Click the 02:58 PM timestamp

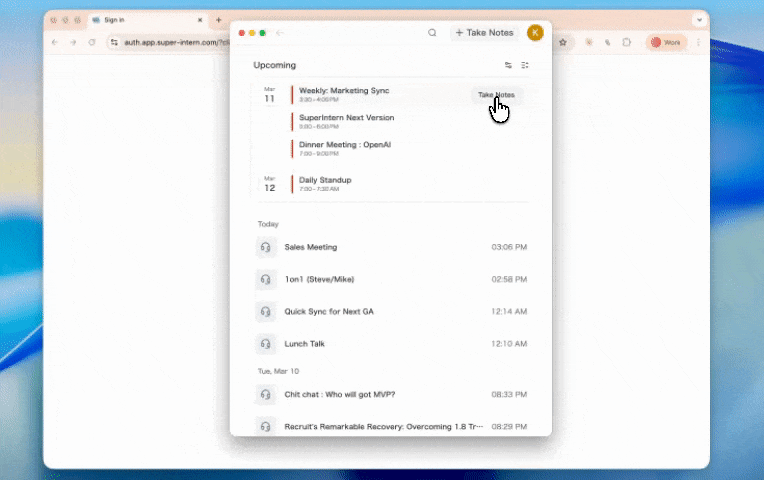coord(509,279)
